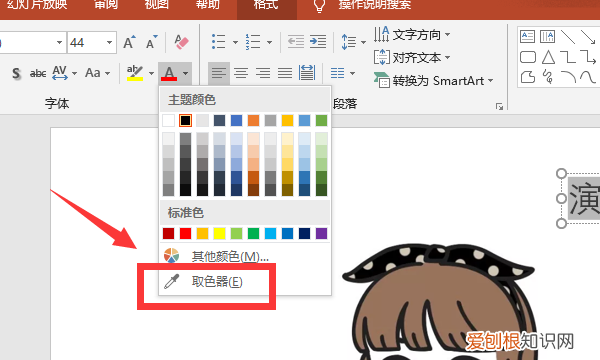Pick standard dark red color swatch
600x360 pixels.
tap(168, 233)
